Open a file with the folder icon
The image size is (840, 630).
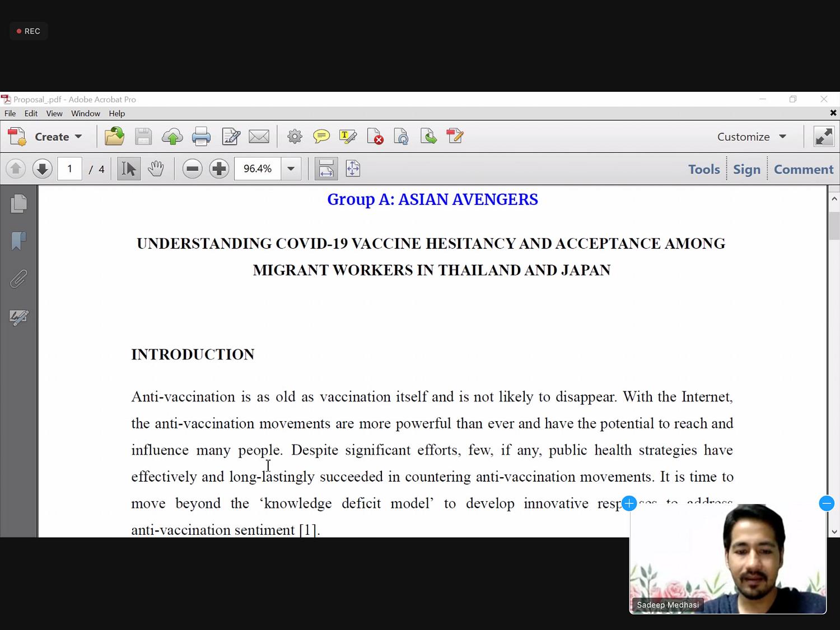click(114, 137)
